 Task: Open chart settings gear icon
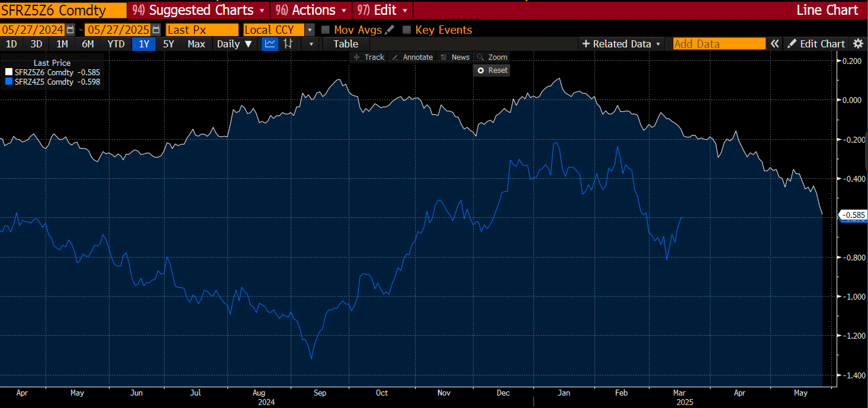858,44
